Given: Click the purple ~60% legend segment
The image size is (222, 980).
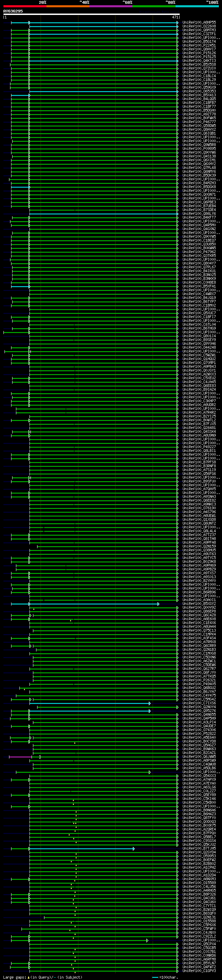Looking at the screenshot, I should [x=111, y=6].
